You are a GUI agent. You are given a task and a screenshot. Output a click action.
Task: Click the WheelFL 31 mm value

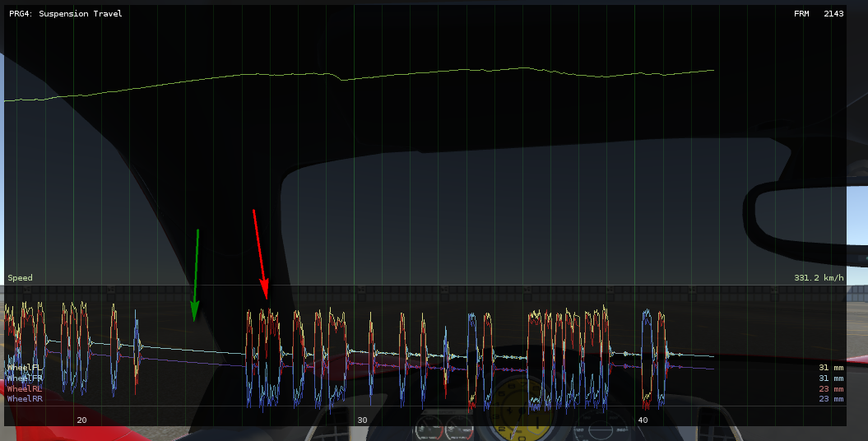(x=831, y=368)
